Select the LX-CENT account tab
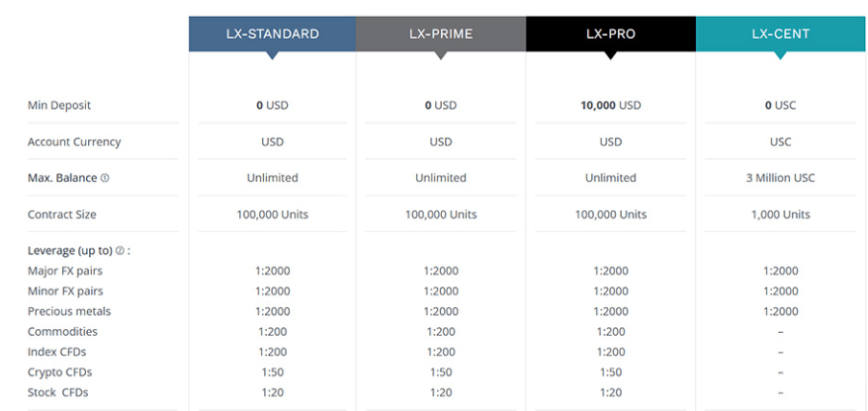This screenshot has width=868, height=411. click(781, 34)
